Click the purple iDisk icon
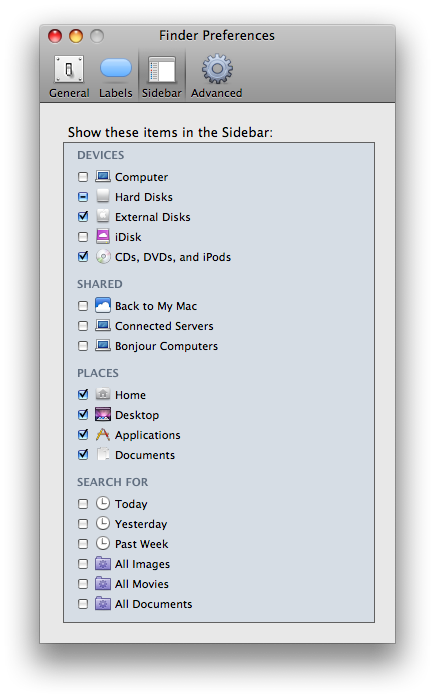This screenshot has height=698, width=435. (103, 236)
